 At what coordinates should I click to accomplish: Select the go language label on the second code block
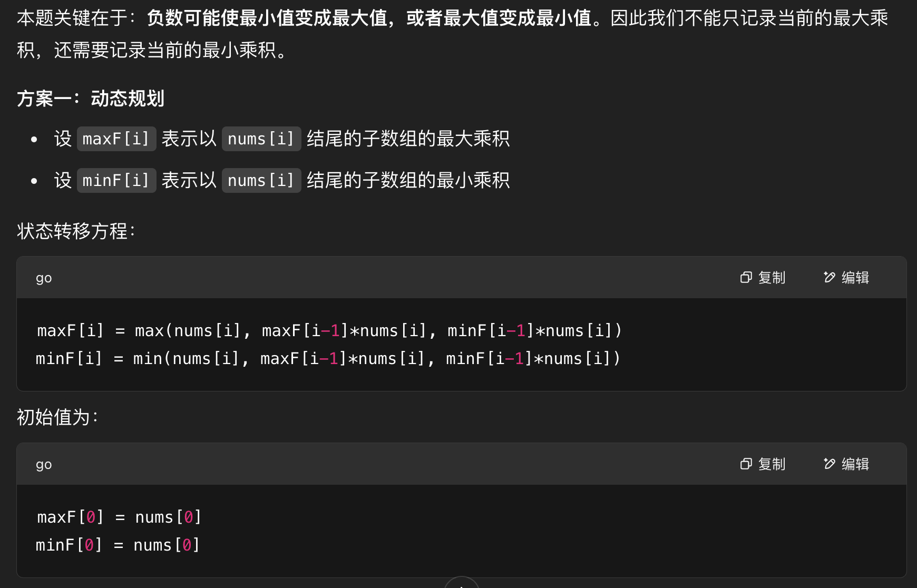(x=43, y=464)
